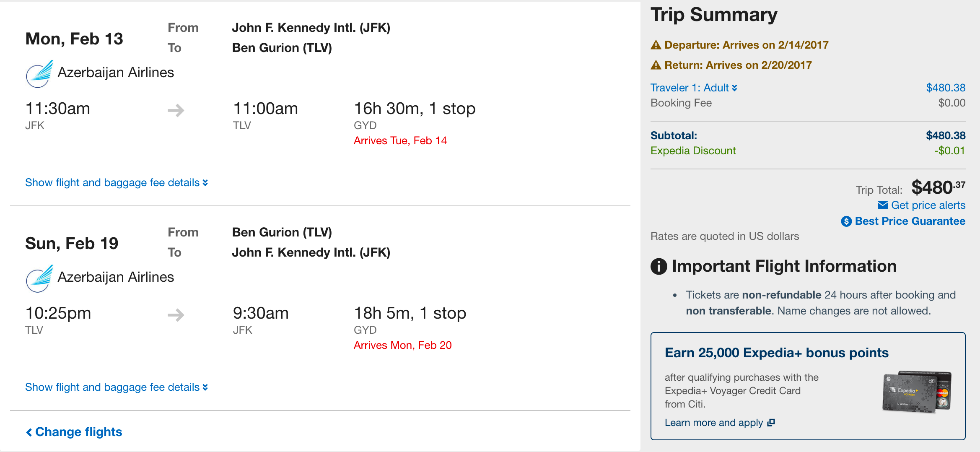The height and width of the screenshot is (452, 980).
Task: Click Azerbaijan Airlines logo on departure flight
Action: (x=39, y=74)
